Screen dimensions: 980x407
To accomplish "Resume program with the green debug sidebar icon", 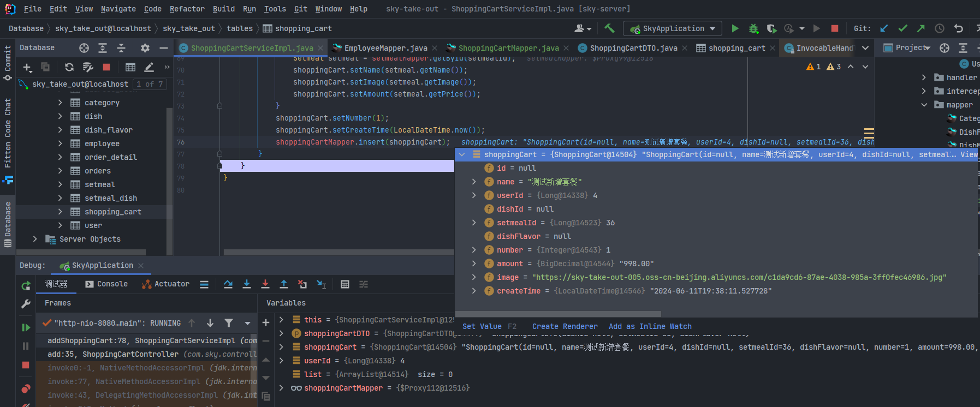I will click(26, 327).
